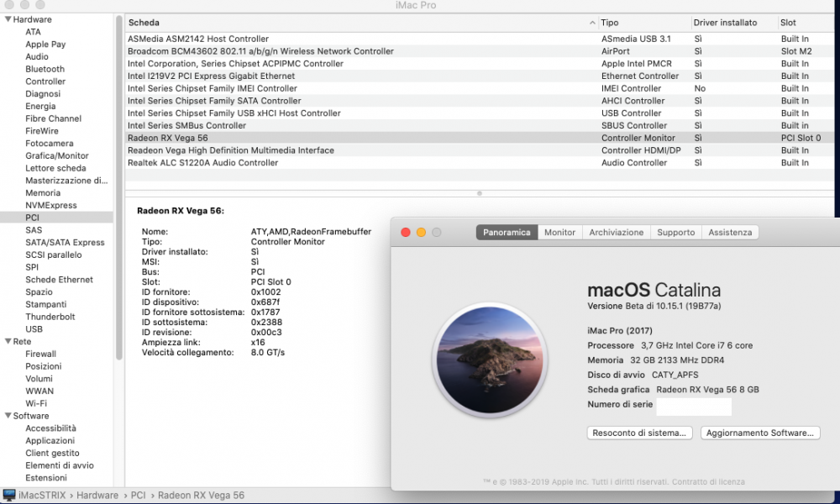
Task: Switch to the Panoramica tab
Action: point(507,233)
